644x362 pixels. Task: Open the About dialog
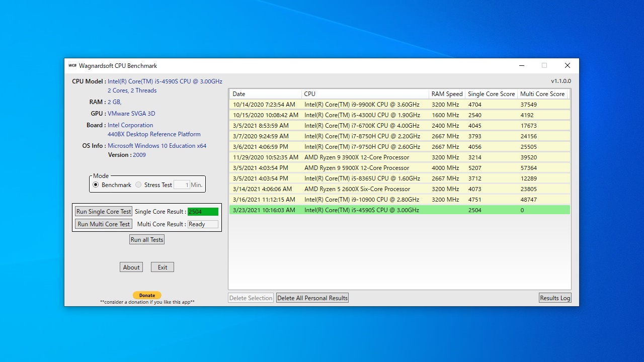(131, 267)
